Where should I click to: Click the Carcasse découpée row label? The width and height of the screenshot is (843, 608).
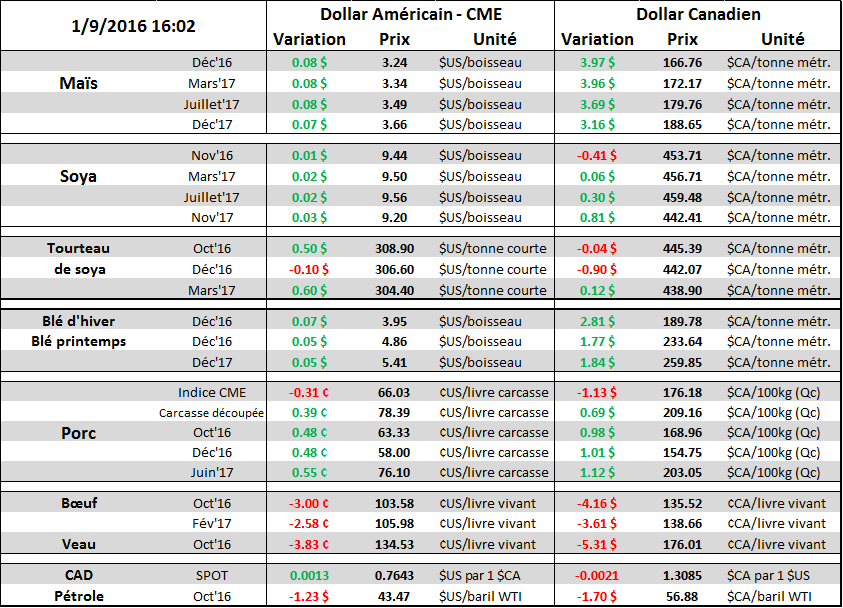pyautogui.click(x=210, y=412)
